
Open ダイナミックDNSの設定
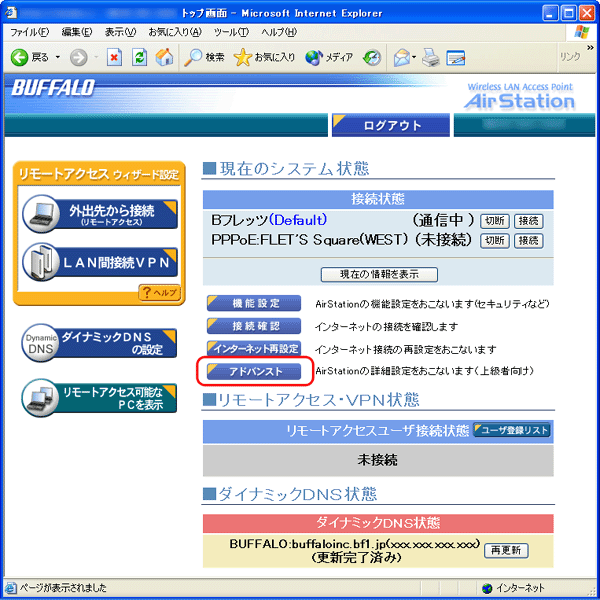[99, 343]
